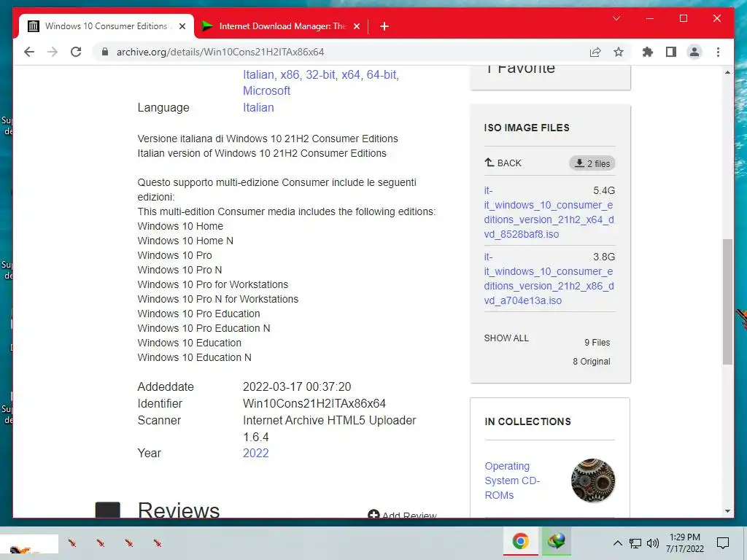Click the Italian topic link

coord(258,75)
